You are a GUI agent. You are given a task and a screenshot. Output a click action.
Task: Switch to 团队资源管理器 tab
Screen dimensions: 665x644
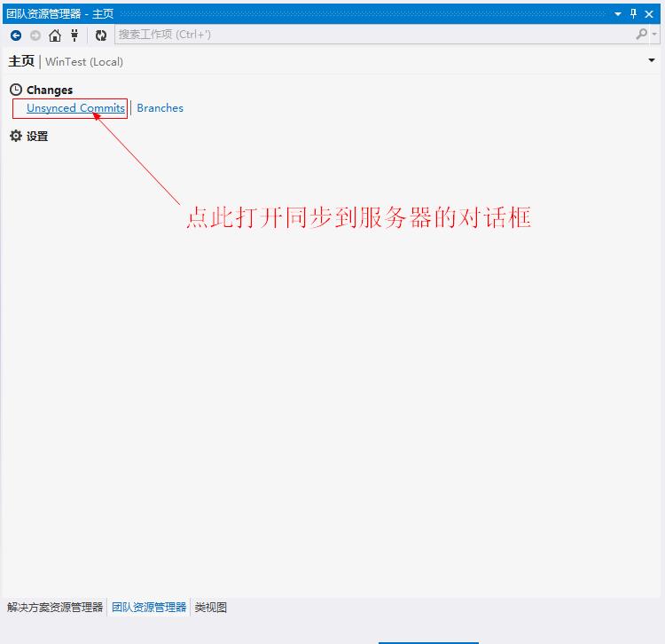point(149,607)
